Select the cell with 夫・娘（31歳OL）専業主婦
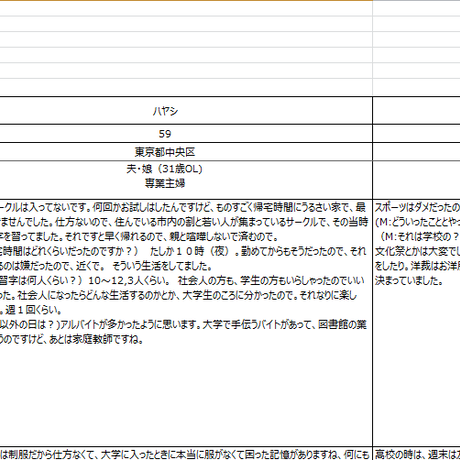The height and width of the screenshot is (460, 460). point(186,180)
